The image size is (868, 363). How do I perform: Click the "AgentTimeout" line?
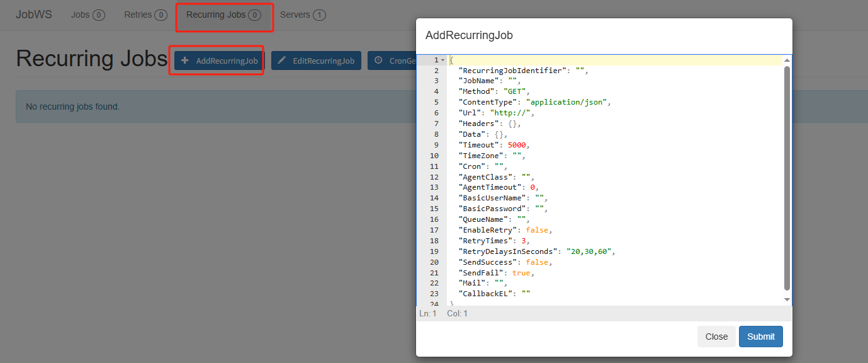click(499, 187)
